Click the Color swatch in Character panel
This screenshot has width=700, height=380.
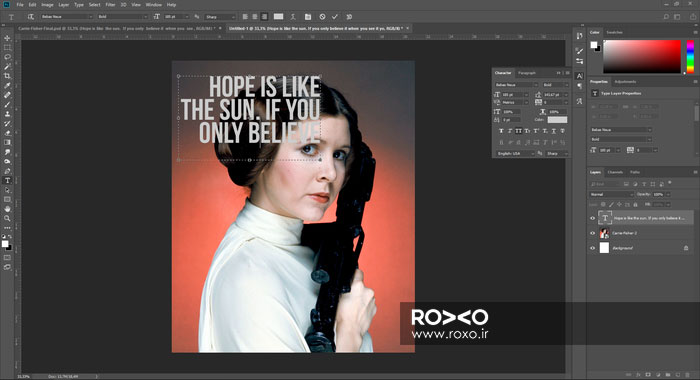click(557, 120)
